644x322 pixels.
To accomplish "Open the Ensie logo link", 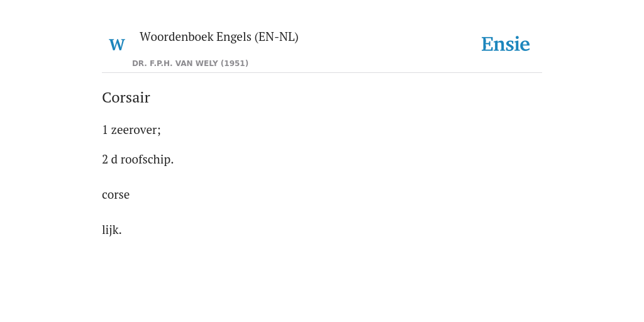I will pyautogui.click(x=506, y=44).
